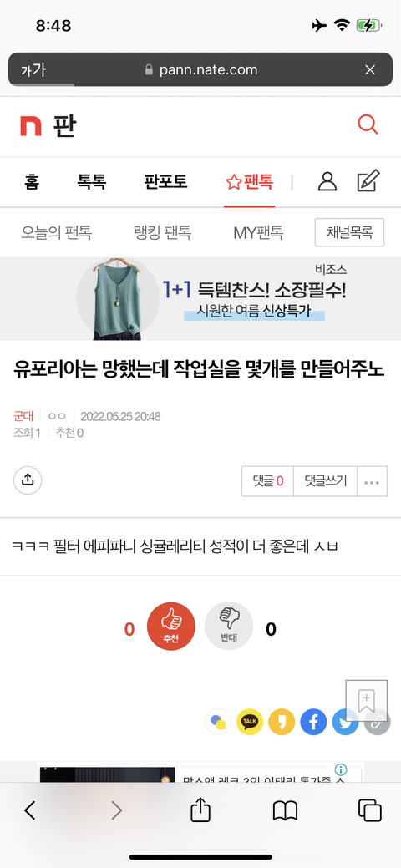Switch to the 판포토 tab
Screen dimensions: 401x868
click(x=165, y=181)
